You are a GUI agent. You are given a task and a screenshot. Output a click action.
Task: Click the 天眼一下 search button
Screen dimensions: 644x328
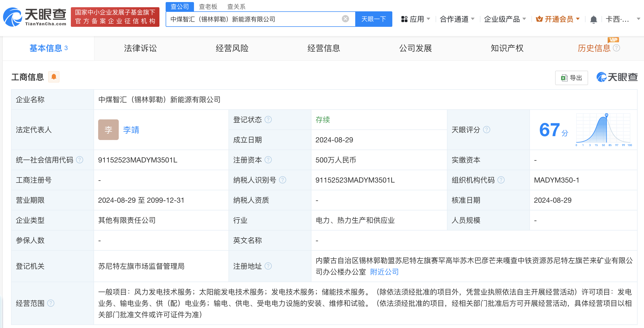coord(374,19)
